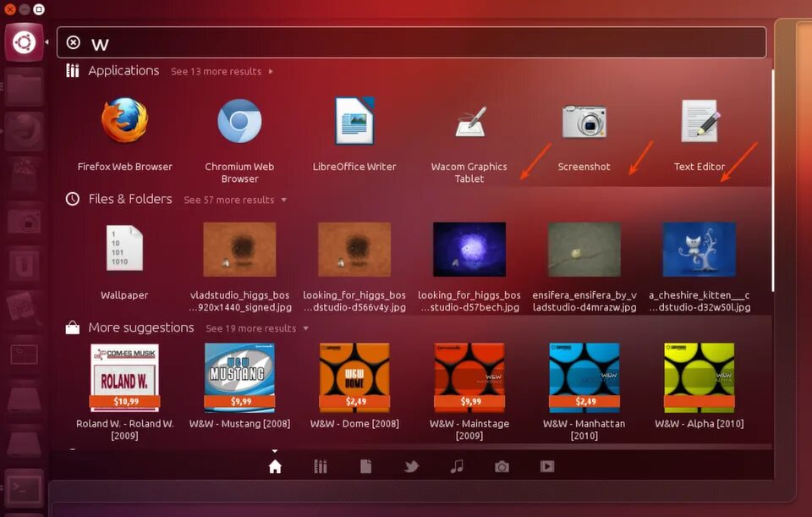Viewport: 812px width, 517px height.
Task: Expand 'See 57 more results' for Files
Action: pos(234,200)
